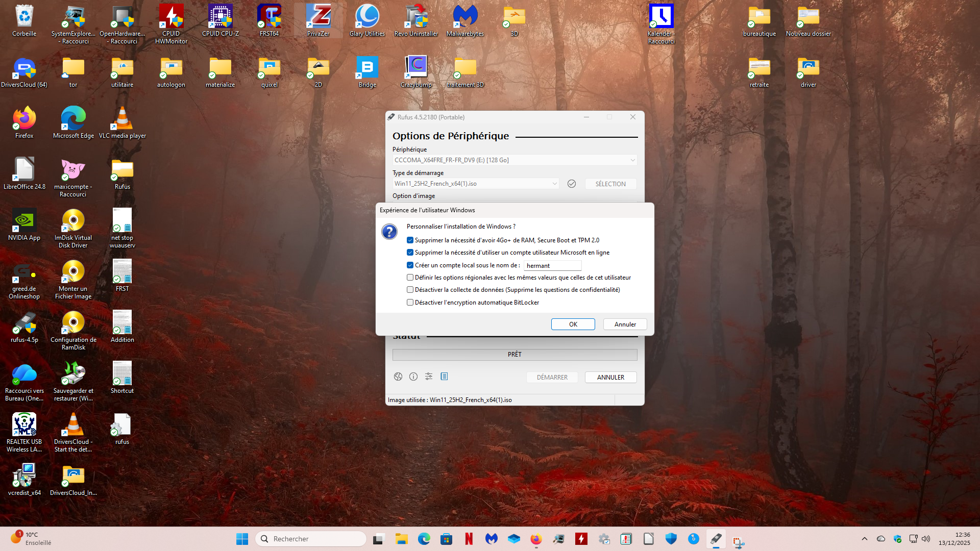The height and width of the screenshot is (551, 980).
Task: Expand the Périphérique device dropdown
Action: (632, 160)
